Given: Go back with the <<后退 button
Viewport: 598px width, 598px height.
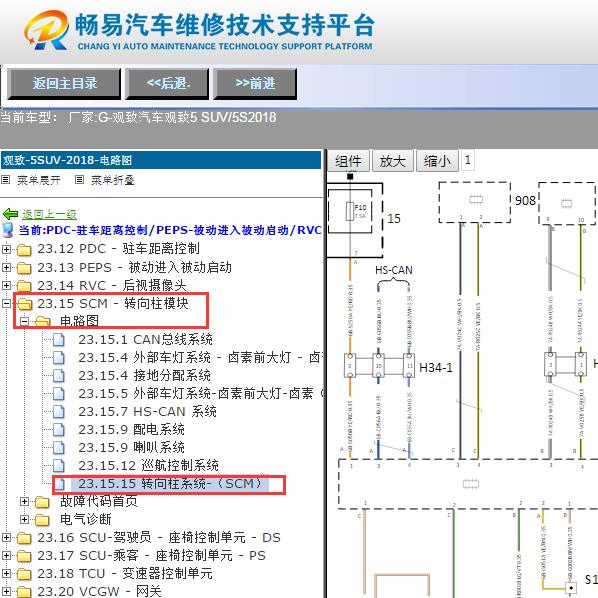Looking at the screenshot, I should point(167,84).
